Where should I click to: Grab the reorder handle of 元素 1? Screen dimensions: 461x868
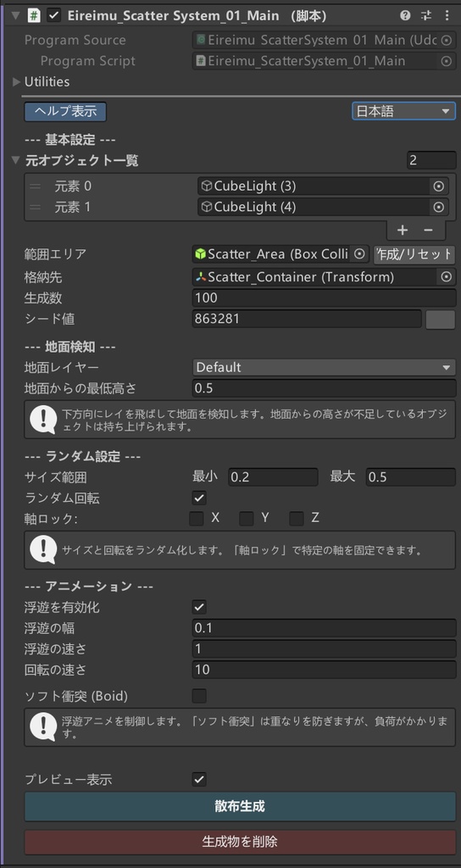click(36, 207)
